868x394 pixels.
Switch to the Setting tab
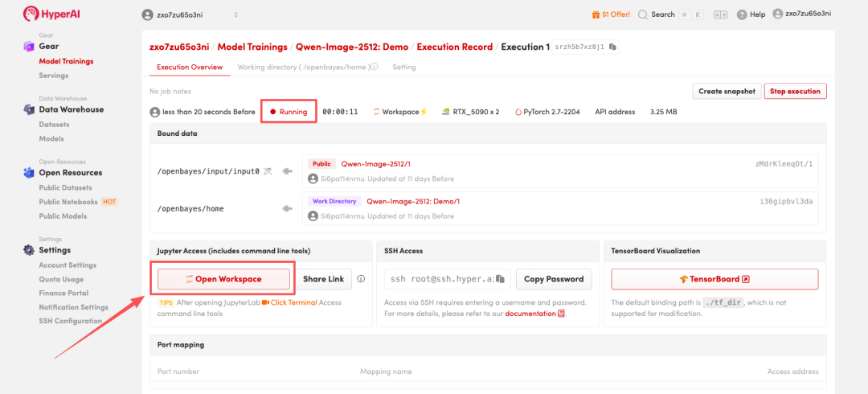click(x=403, y=68)
